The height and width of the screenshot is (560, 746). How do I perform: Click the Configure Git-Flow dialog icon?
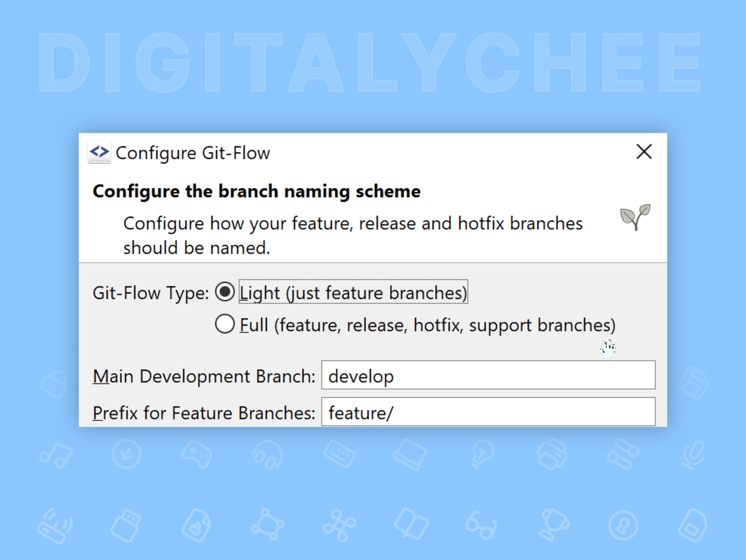tap(99, 152)
